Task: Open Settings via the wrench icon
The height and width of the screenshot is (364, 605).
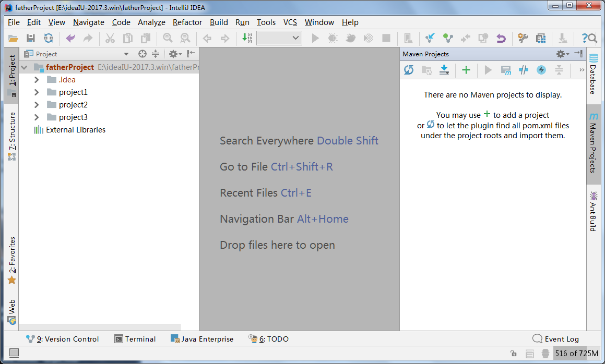Action: click(523, 38)
